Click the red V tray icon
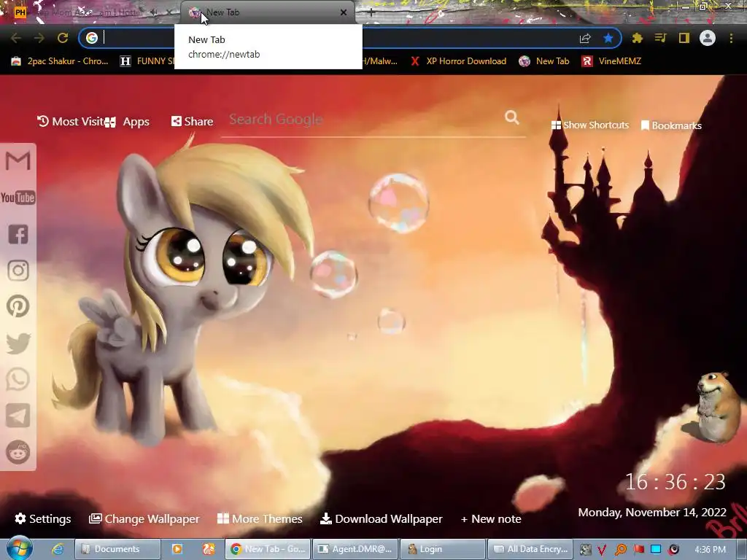The height and width of the screenshot is (560, 747). click(x=602, y=550)
